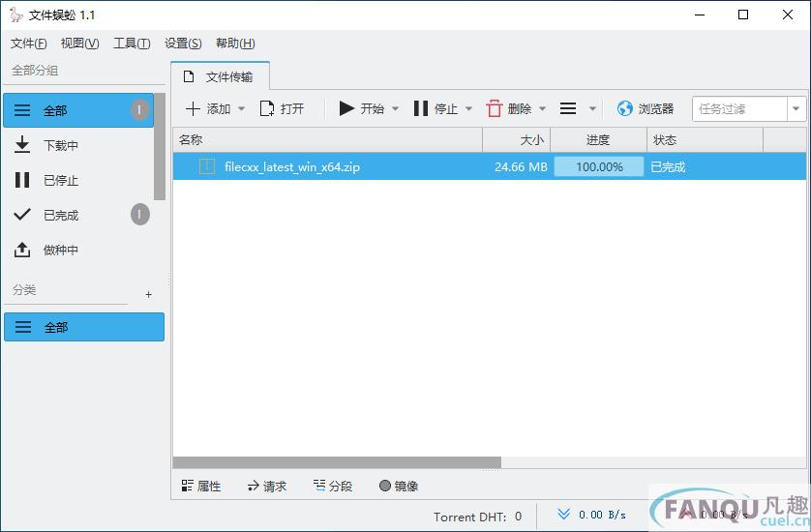The width and height of the screenshot is (811, 532).
Task: Click the Delete (删除) trash icon
Action: [x=495, y=109]
